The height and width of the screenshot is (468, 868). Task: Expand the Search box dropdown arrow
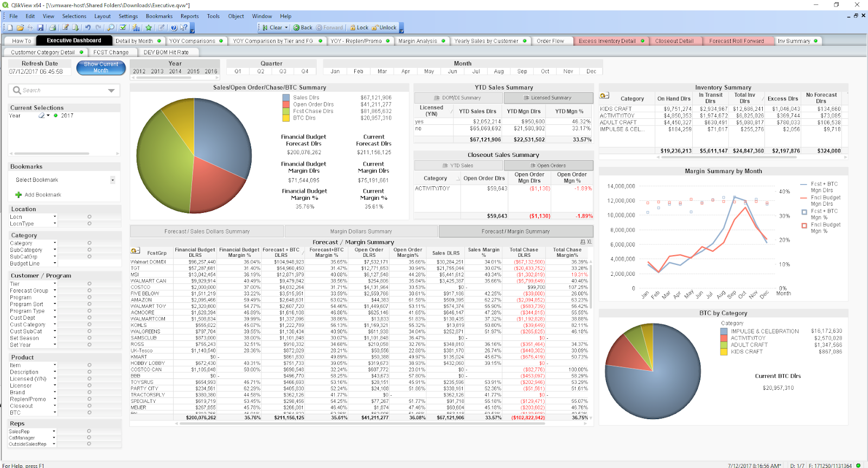(x=111, y=91)
